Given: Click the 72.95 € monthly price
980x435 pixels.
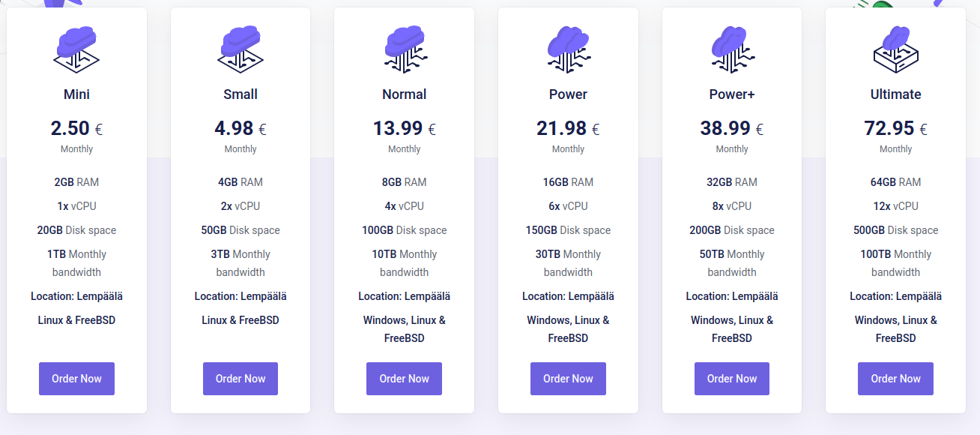Looking at the screenshot, I should point(895,129).
